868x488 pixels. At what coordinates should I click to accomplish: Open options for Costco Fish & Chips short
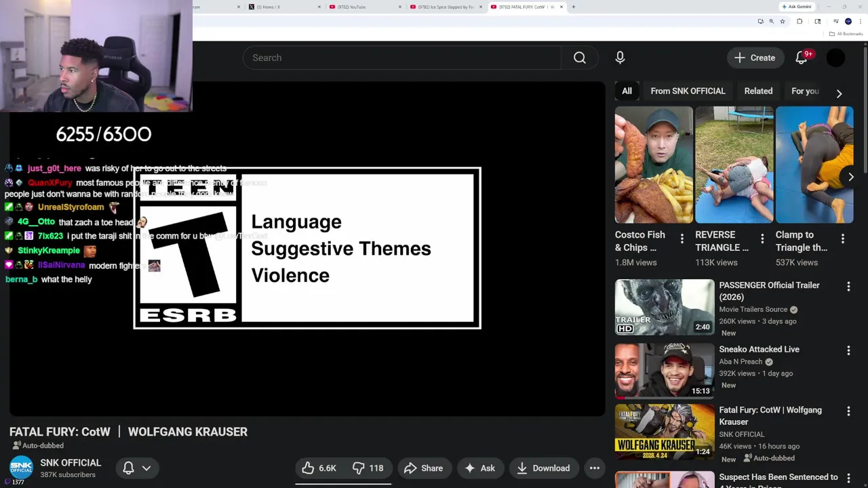point(682,239)
